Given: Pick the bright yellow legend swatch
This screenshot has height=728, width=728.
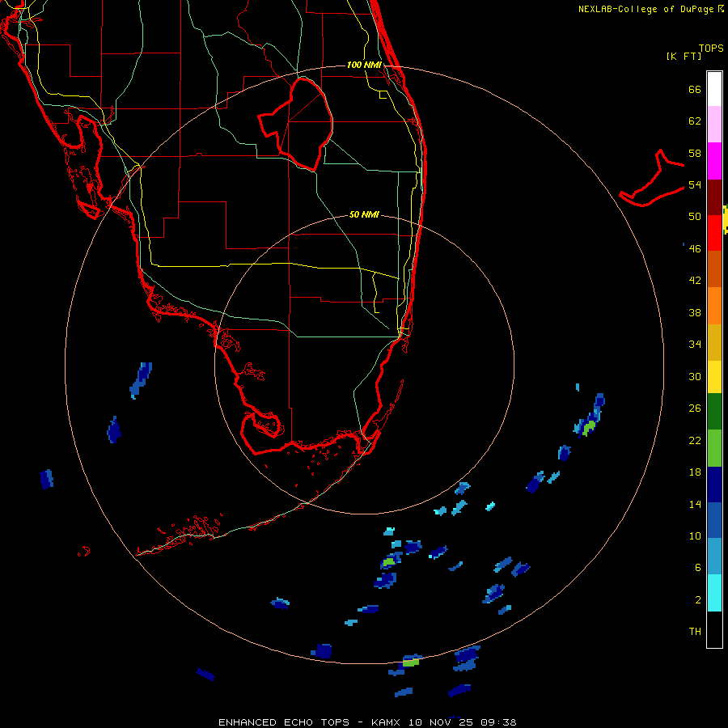Looking at the screenshot, I should (714, 377).
